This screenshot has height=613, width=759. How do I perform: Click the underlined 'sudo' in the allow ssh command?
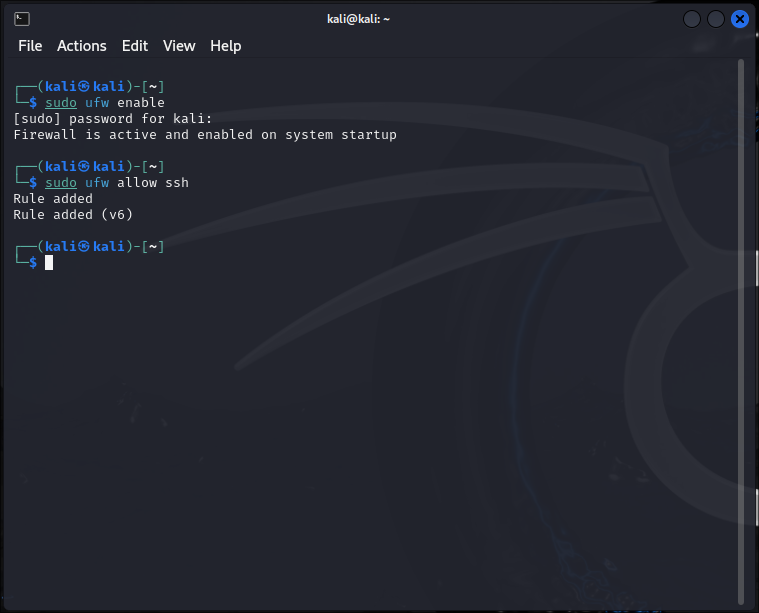61,183
